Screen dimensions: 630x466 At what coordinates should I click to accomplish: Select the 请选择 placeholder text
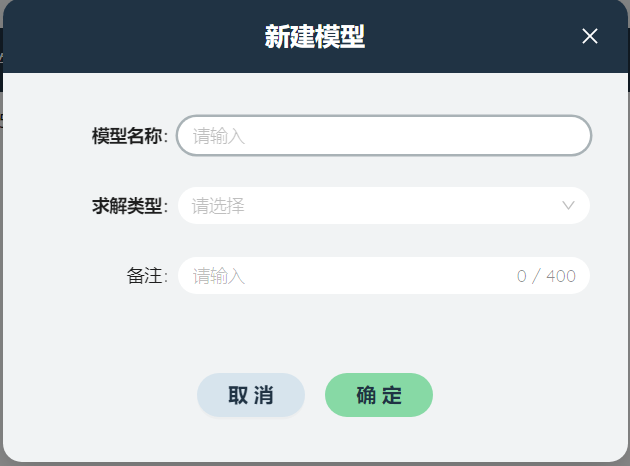(218, 206)
